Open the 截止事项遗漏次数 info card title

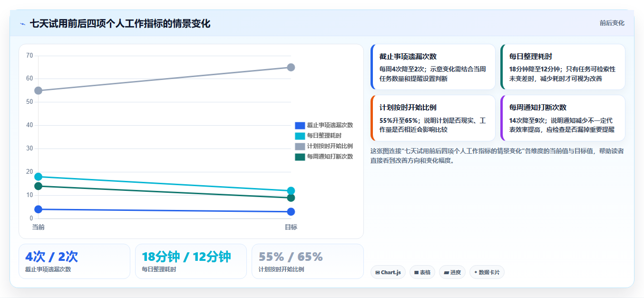click(408, 57)
